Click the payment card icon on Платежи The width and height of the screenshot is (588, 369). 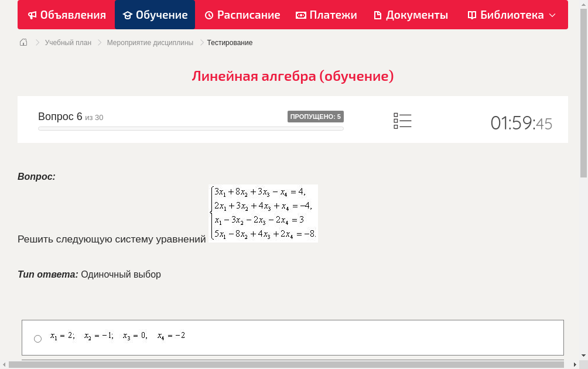(300, 15)
